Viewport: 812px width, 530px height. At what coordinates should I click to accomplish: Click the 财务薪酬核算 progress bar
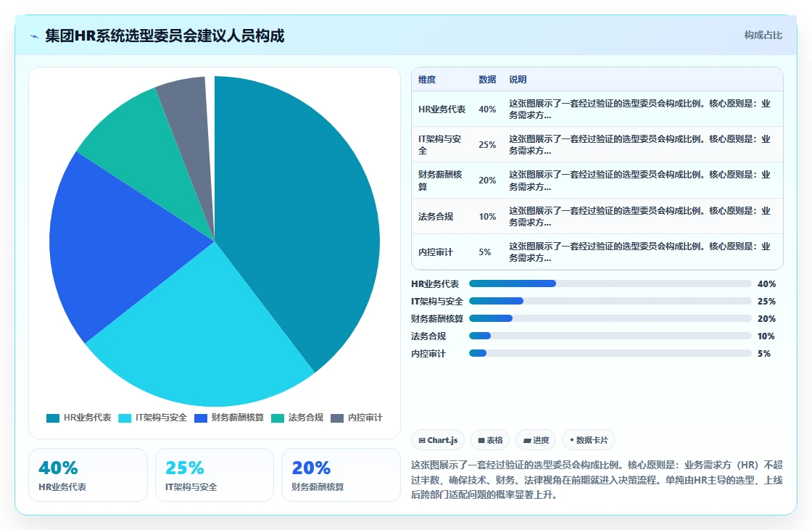pos(610,318)
